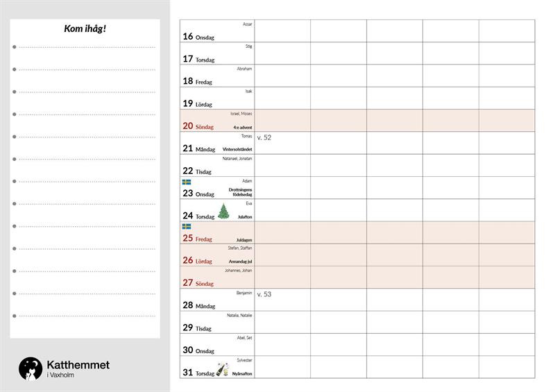Image resolution: width=555 pixels, height=392 pixels.
Task: Click the Katthemmet round cat logo
Action: [31, 369]
